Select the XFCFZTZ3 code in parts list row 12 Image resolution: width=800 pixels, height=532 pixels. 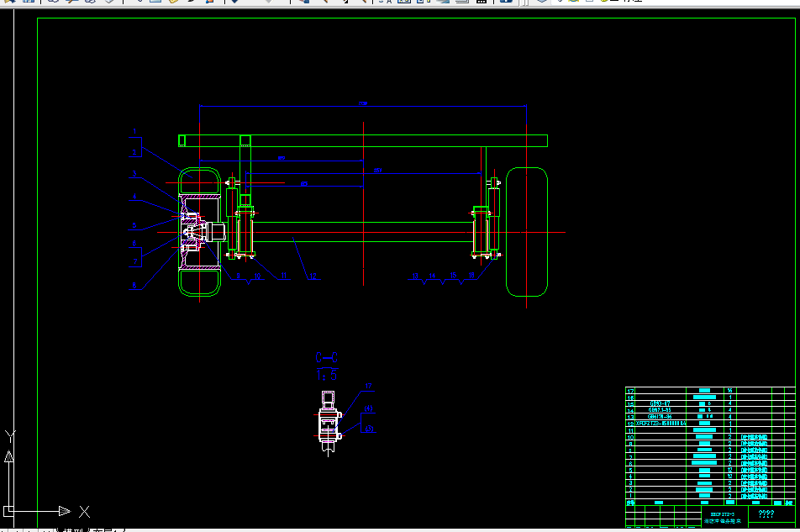coord(661,424)
